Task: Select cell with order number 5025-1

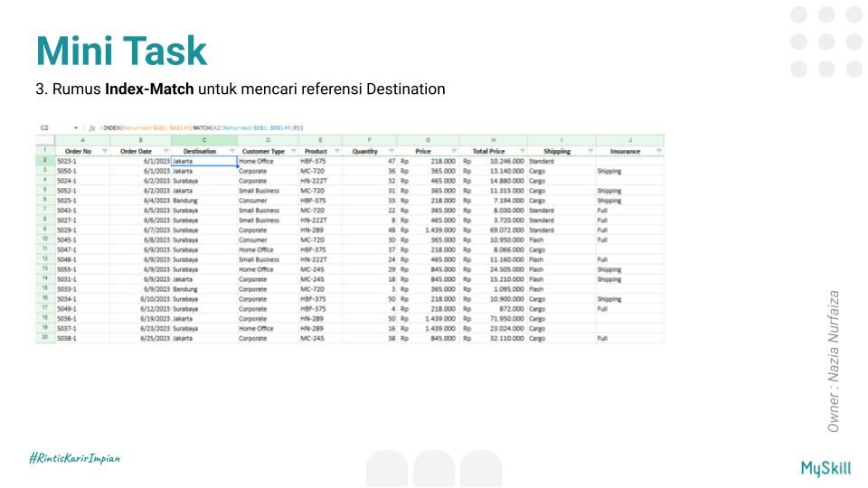Action: tap(82, 201)
